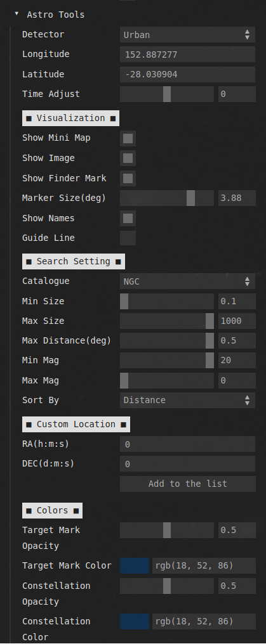Click the Max Distance value 0.5
The width and height of the screenshot is (266, 644).
237,341
